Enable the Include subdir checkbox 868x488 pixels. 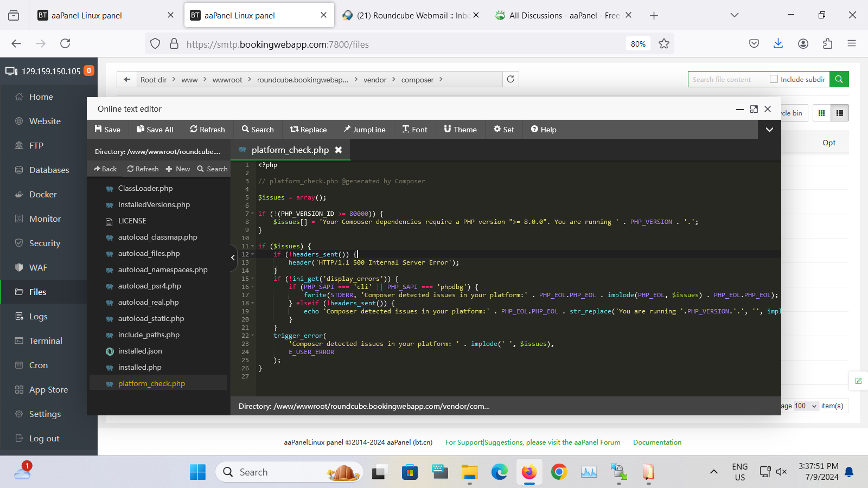[x=774, y=79]
